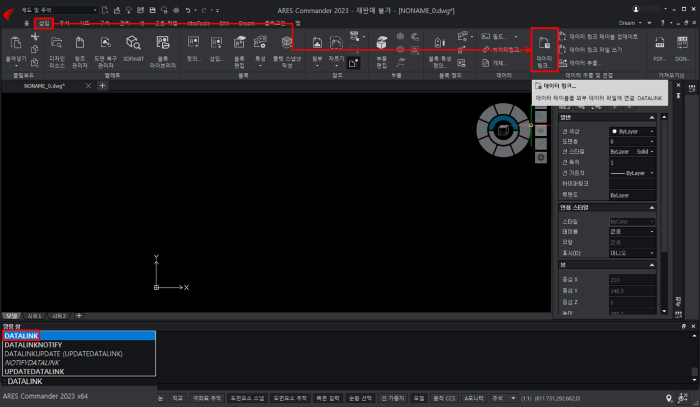Click the Paste (붙여넣기) button

(16, 50)
